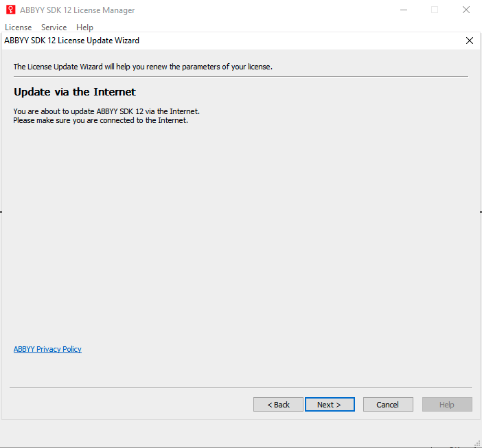Screen dimensions: 482x448
Task: Close the ABBYY SDK 12 License Manager window
Action: point(466,10)
